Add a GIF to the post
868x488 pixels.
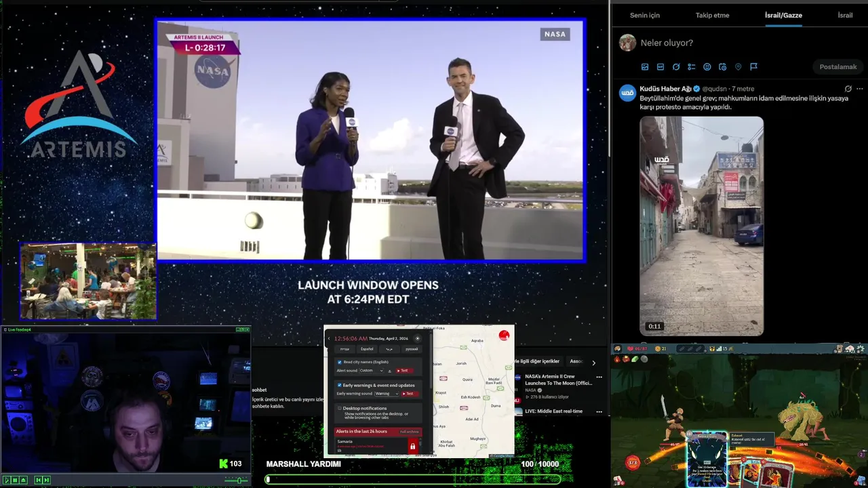tap(660, 67)
